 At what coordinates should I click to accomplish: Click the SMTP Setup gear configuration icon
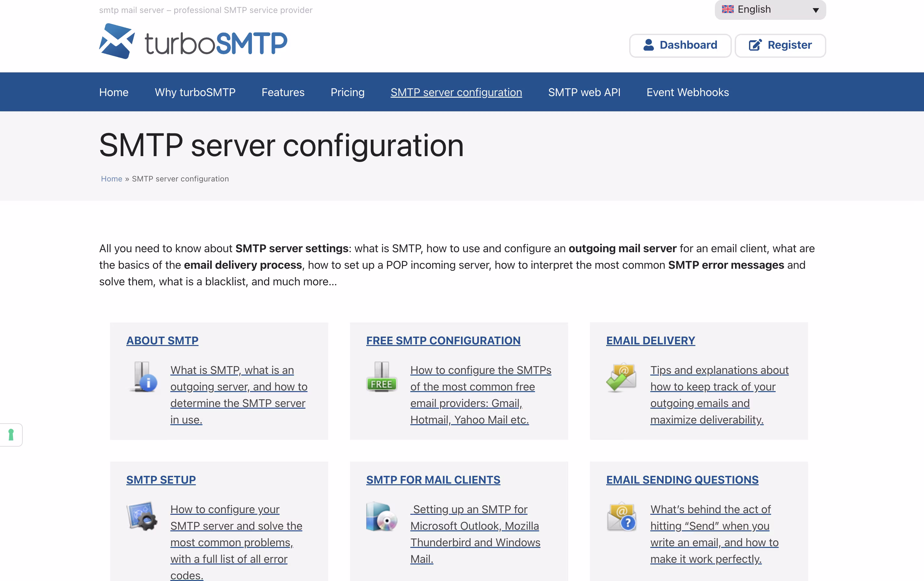click(x=142, y=517)
